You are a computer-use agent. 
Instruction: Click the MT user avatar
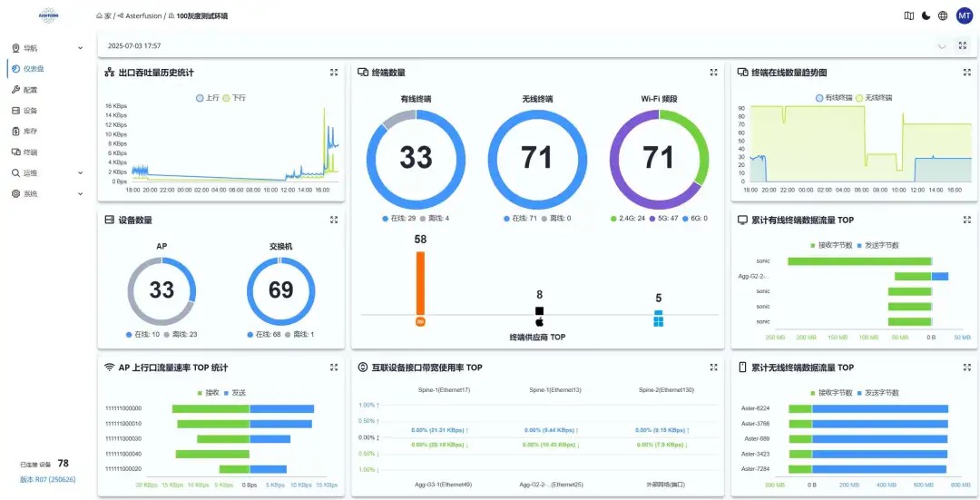coord(965,16)
